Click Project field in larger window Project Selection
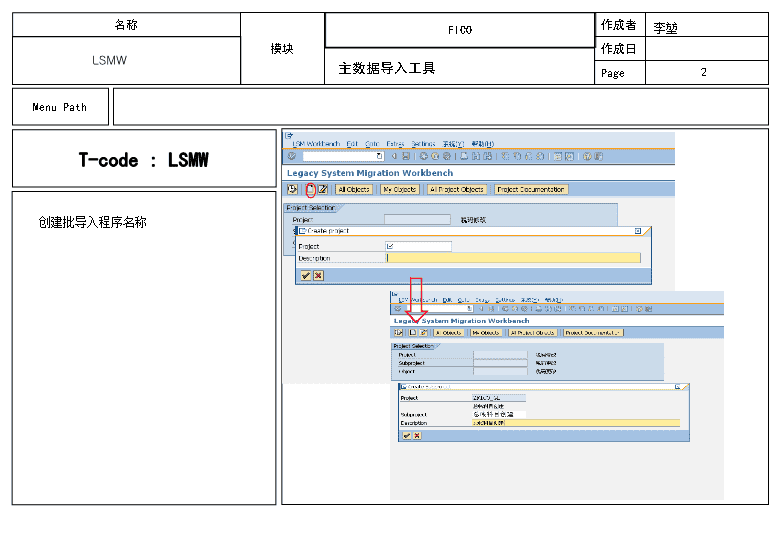This screenshot has height=540, width=780. click(x=417, y=219)
